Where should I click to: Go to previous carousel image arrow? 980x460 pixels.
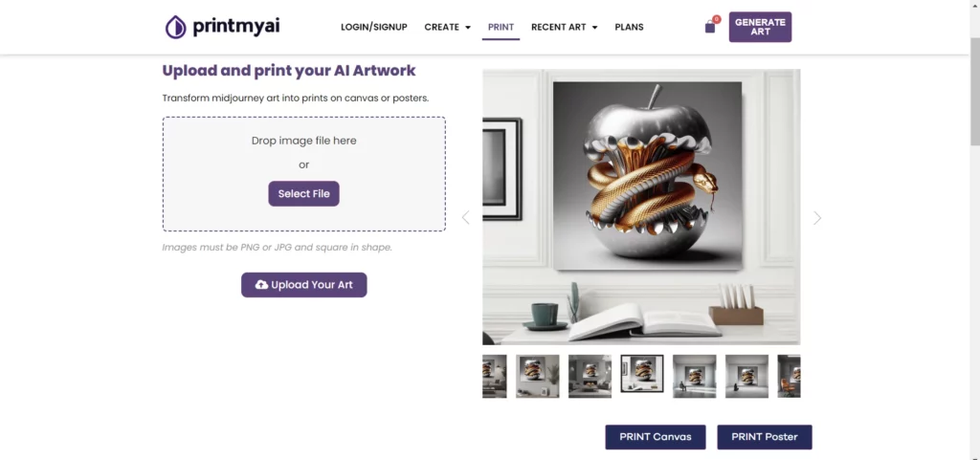[x=465, y=217]
